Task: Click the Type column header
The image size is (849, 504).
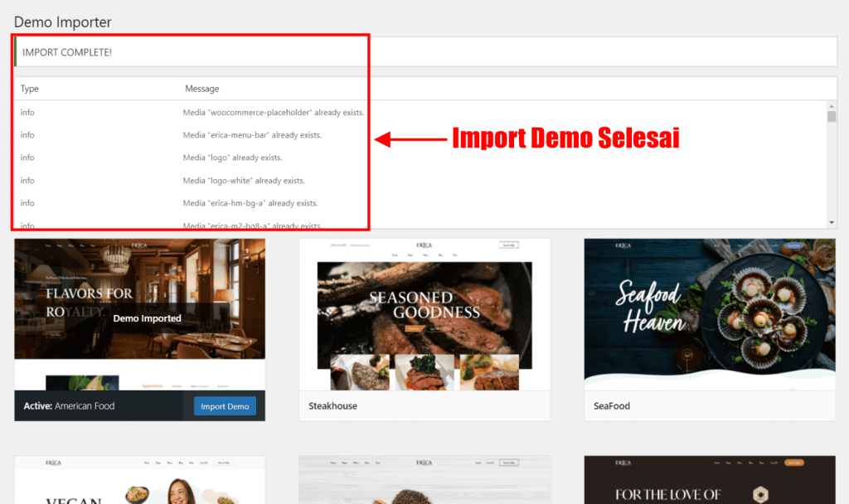Action: (x=30, y=89)
